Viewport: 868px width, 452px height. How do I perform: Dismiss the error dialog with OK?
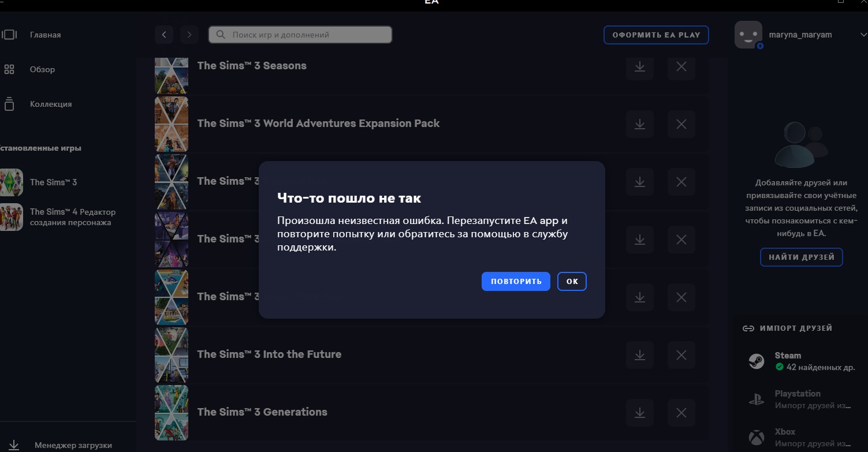coord(572,281)
